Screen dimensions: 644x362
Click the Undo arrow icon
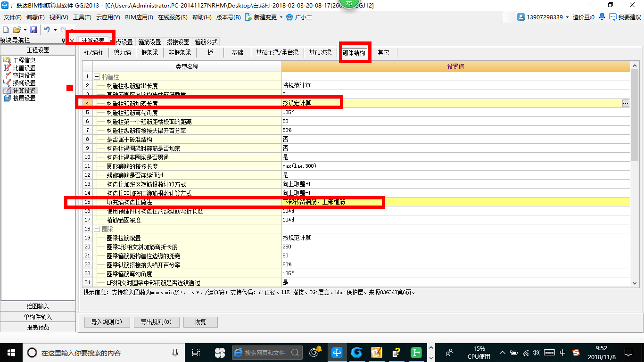click(47, 30)
